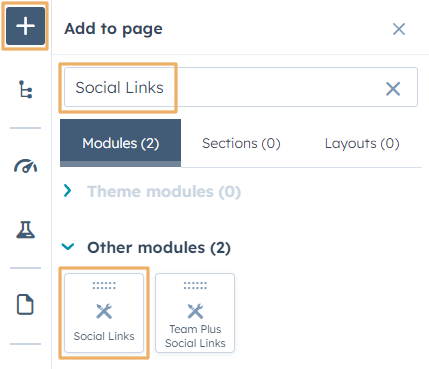
Task: Click the Other modules (2) heading
Action: [x=159, y=248]
